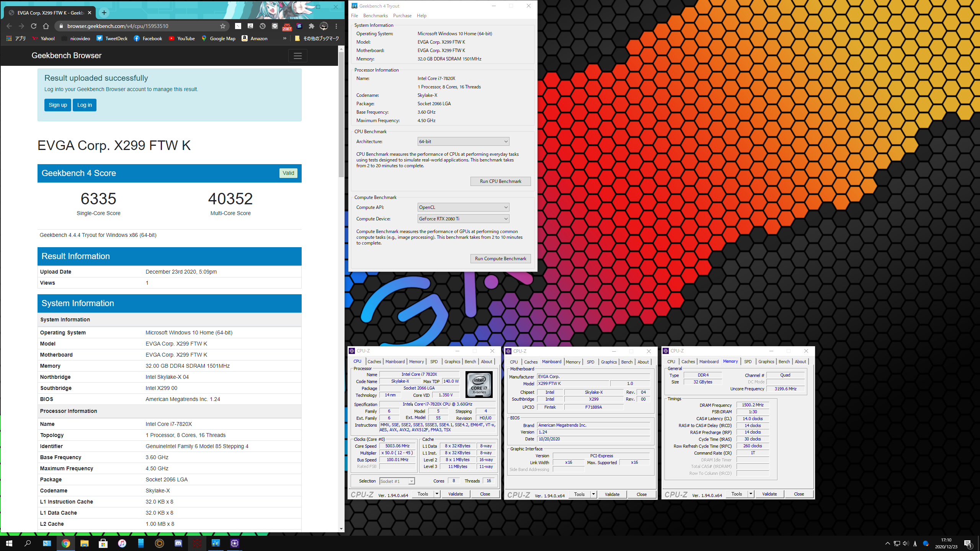This screenshot has height=551, width=980.
Task: Open the Windows Start menu
Action: tap(9, 543)
